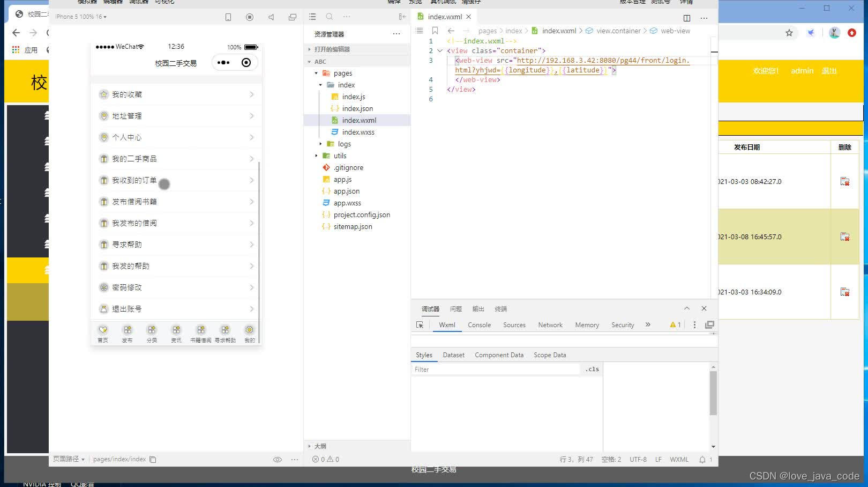868x487 pixels.
Task: Fold line 2 view element
Action: point(440,51)
